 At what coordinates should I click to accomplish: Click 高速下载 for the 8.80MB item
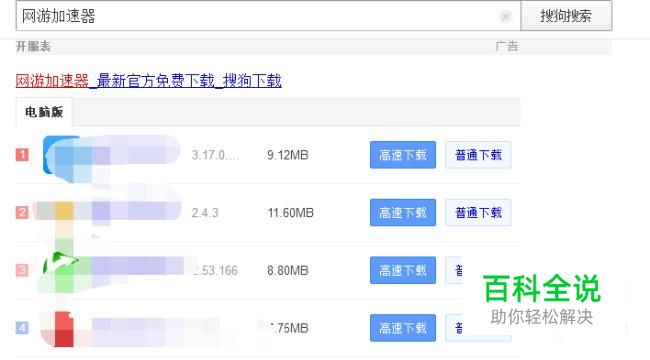point(403,270)
